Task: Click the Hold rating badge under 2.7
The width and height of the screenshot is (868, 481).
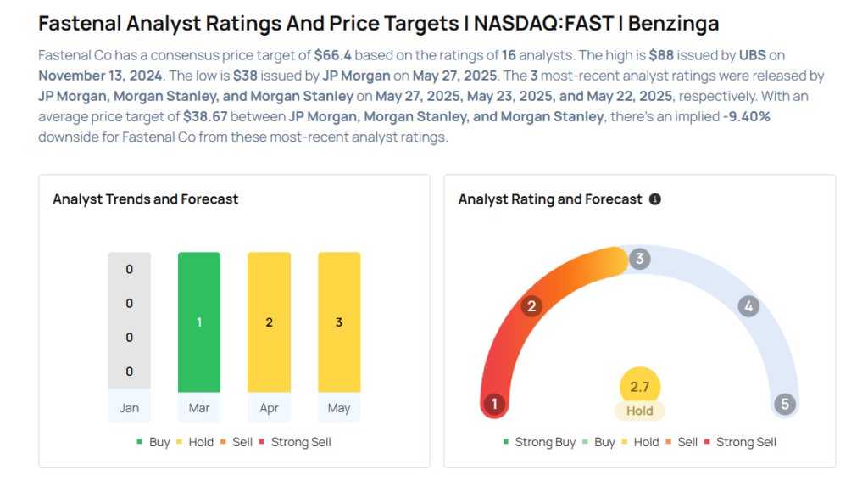Action: (x=640, y=411)
